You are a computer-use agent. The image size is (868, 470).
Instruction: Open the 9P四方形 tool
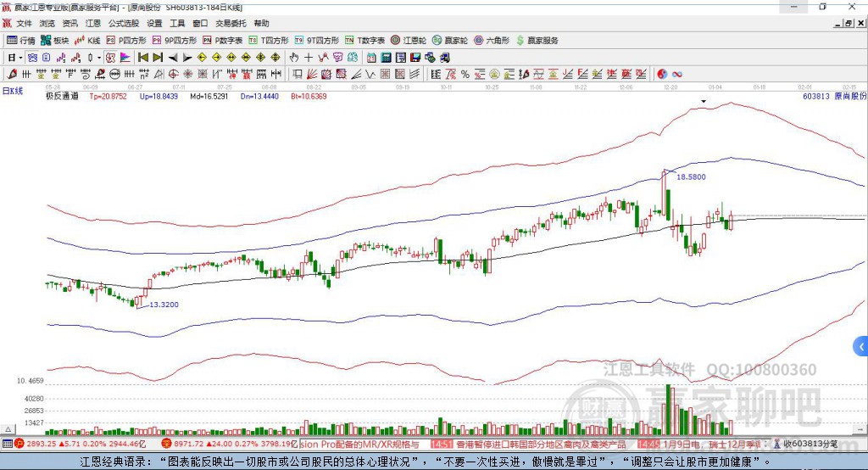(175, 41)
